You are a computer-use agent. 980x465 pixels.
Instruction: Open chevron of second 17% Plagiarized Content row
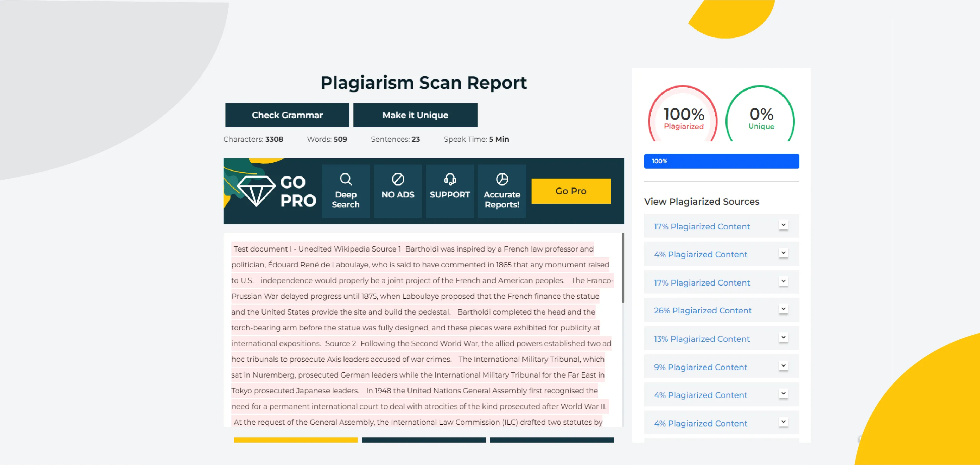click(783, 281)
